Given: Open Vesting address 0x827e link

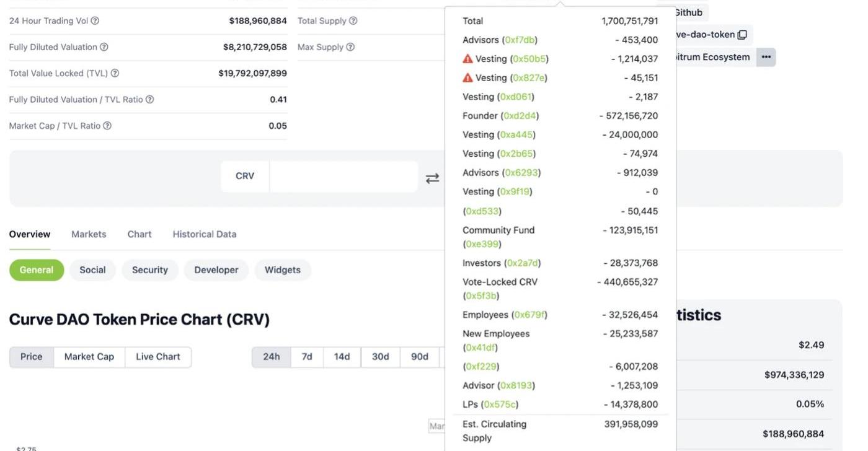Looking at the screenshot, I should pos(529,77).
